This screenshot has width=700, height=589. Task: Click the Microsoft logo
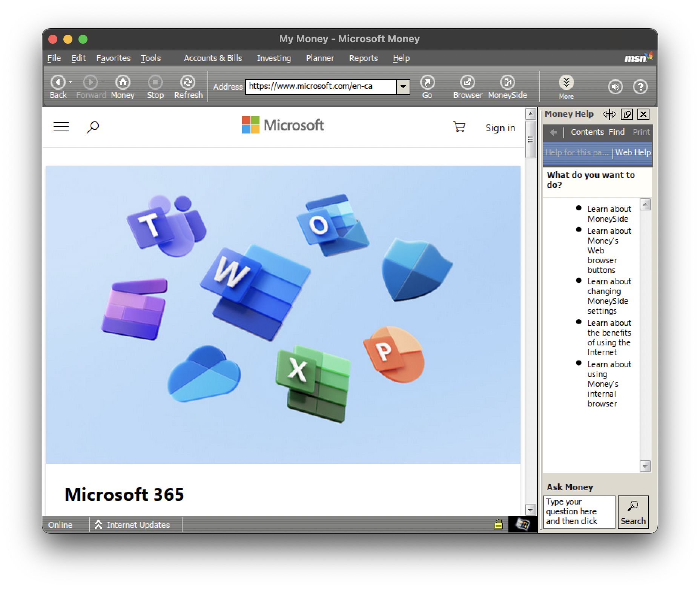(x=283, y=125)
